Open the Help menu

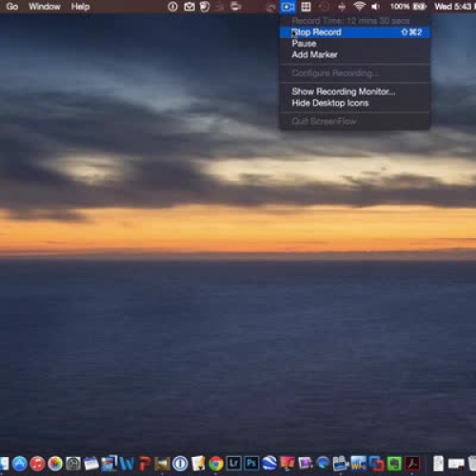tap(80, 7)
